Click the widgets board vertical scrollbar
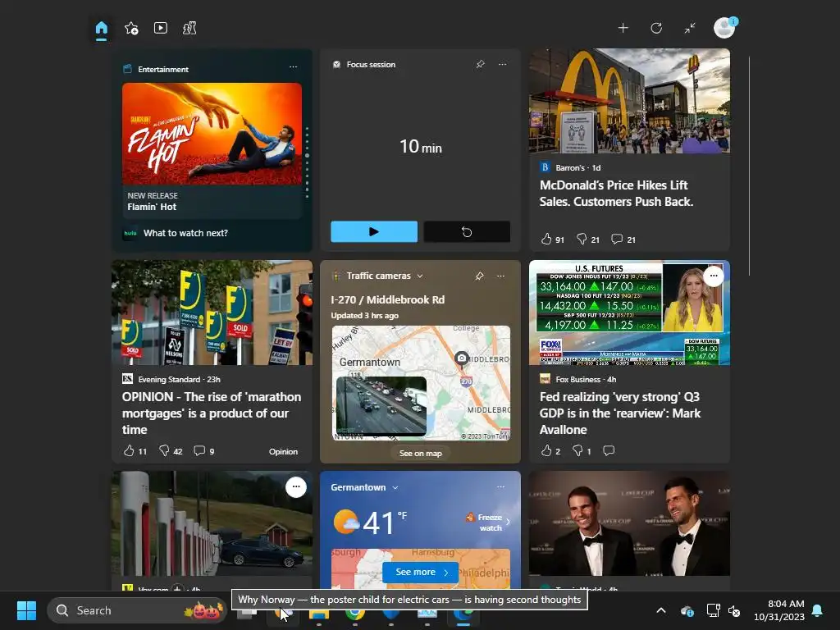 pos(749,166)
